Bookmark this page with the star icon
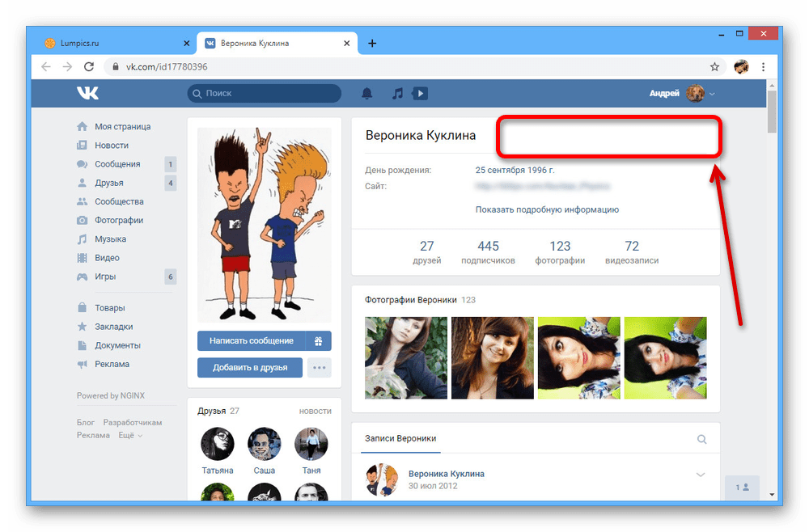Viewport: 809px width, 532px height. [714, 67]
